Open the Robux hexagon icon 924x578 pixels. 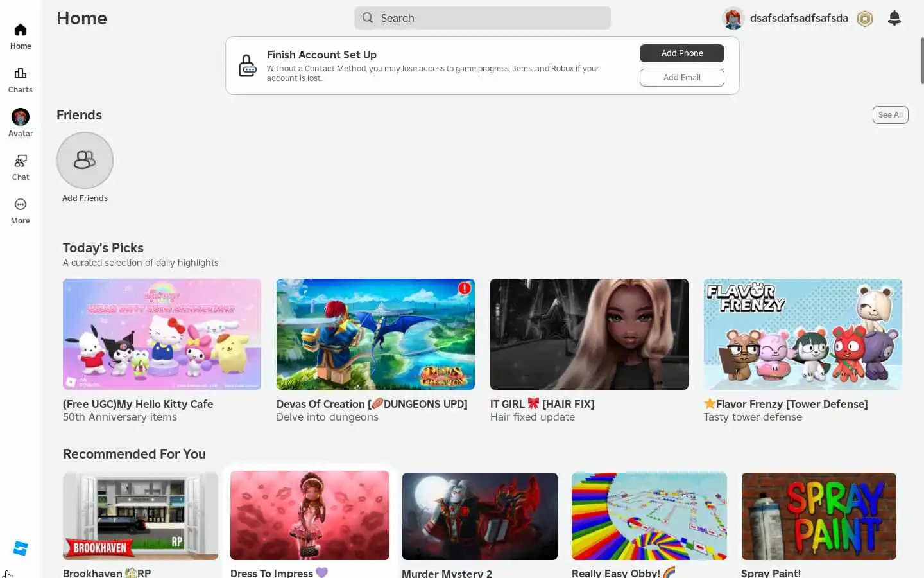[x=865, y=19]
